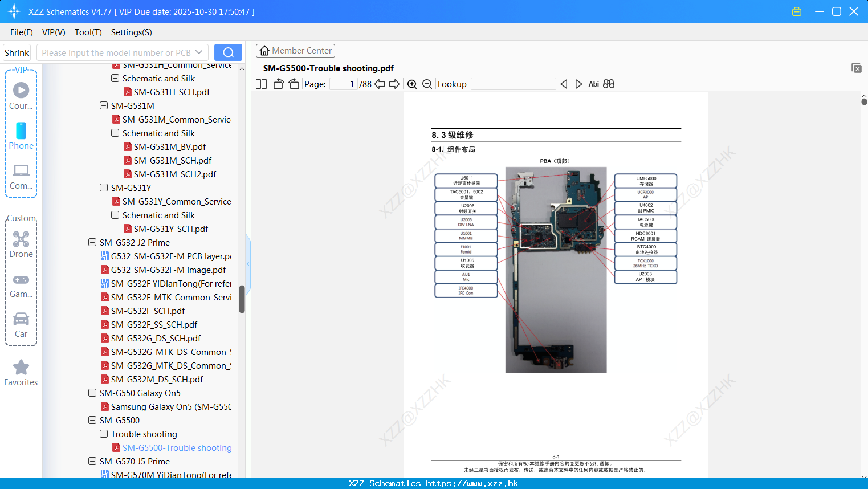Rotate page clockwise
Image resolution: width=868 pixels, height=489 pixels.
tap(294, 84)
